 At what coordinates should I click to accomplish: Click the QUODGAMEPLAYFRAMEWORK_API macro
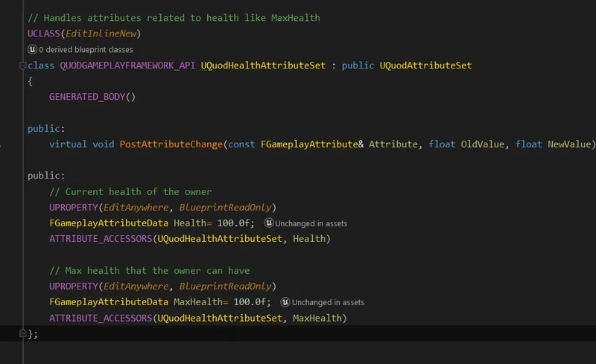pos(127,66)
